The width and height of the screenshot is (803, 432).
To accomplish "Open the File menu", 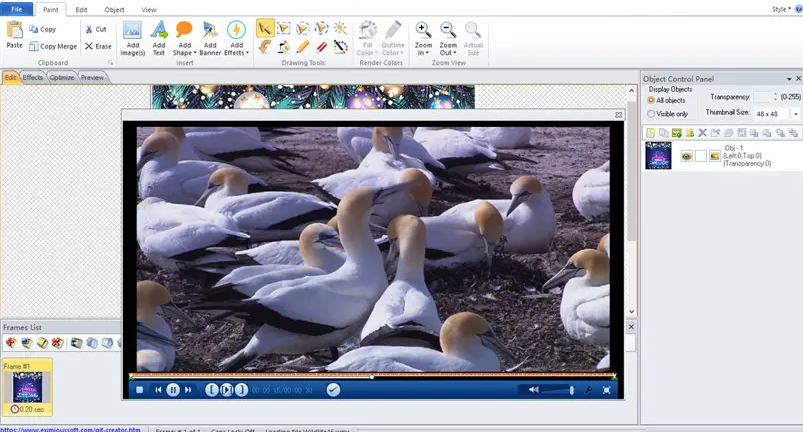I will point(16,9).
